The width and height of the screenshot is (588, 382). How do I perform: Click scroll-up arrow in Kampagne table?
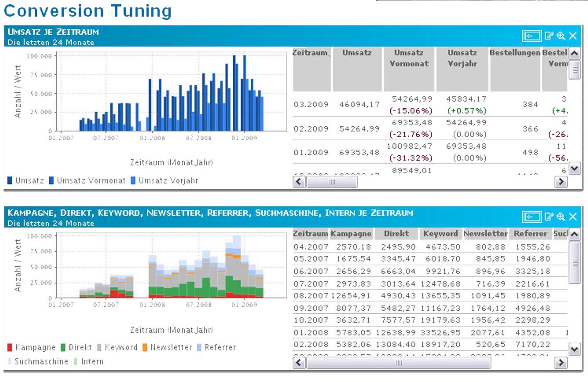(x=575, y=235)
